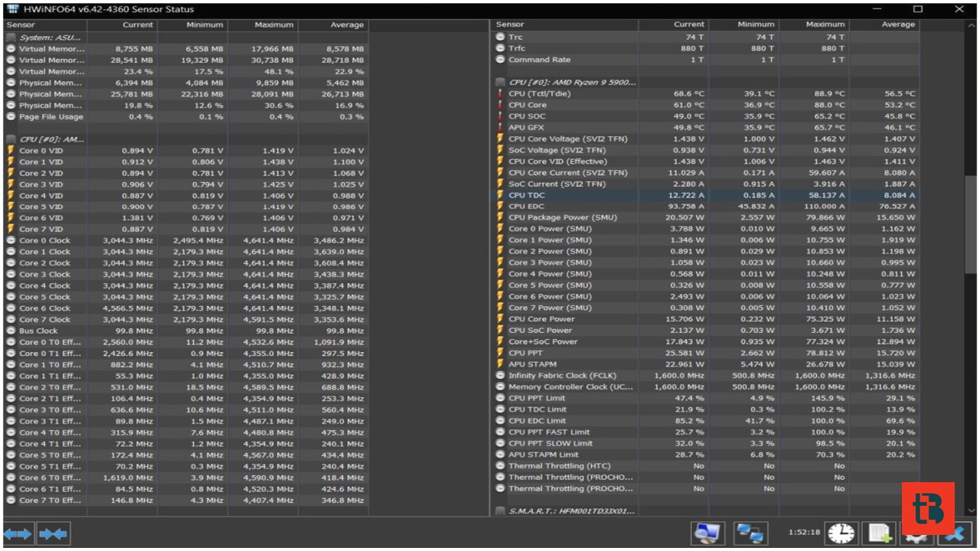This screenshot has height=551, width=980.
Task: Click Minimum header above System: ASU group
Action: [193, 24]
